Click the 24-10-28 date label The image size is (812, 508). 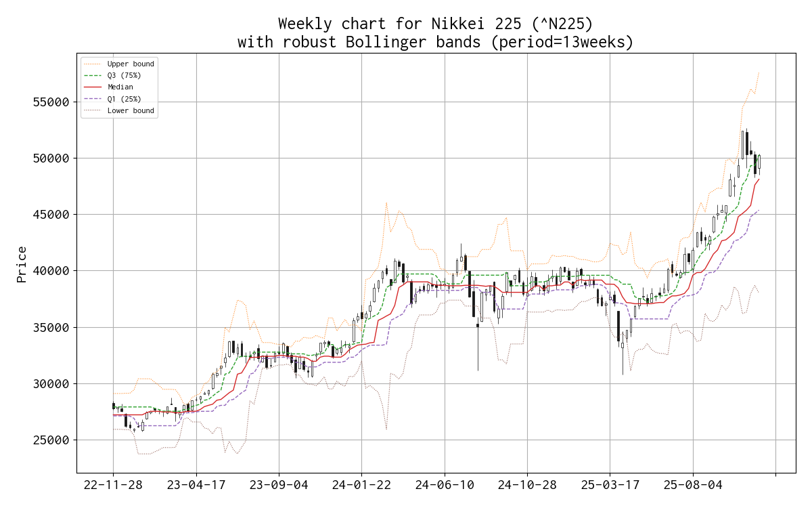coord(527,486)
